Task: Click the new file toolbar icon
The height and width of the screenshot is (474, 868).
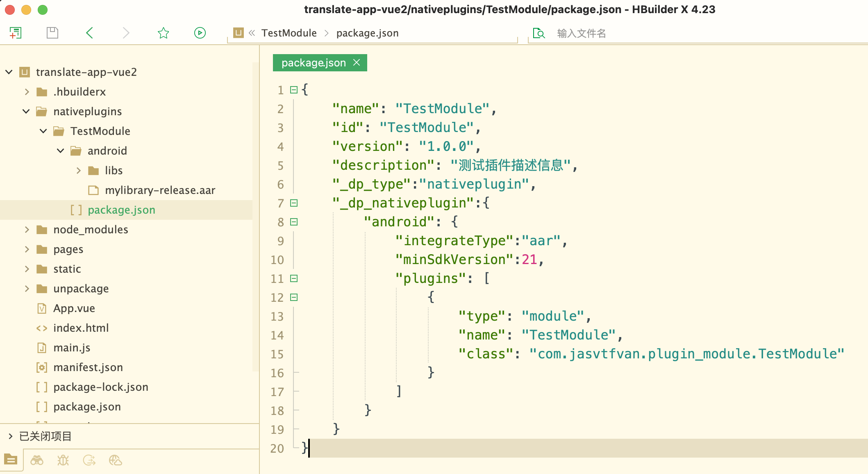Action: 16,33
